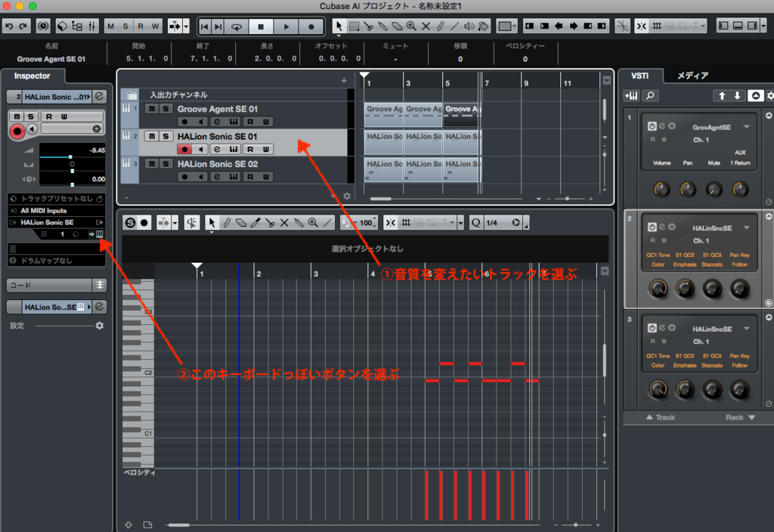Select the Split scissors tool in main toolbar
This screenshot has height=532, width=774.
(x=368, y=26)
